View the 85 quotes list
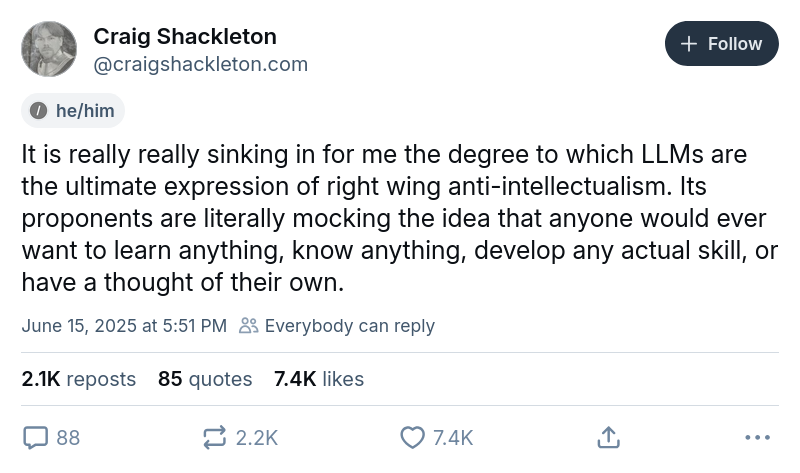Screen dimensions: 800x473 point(205,379)
